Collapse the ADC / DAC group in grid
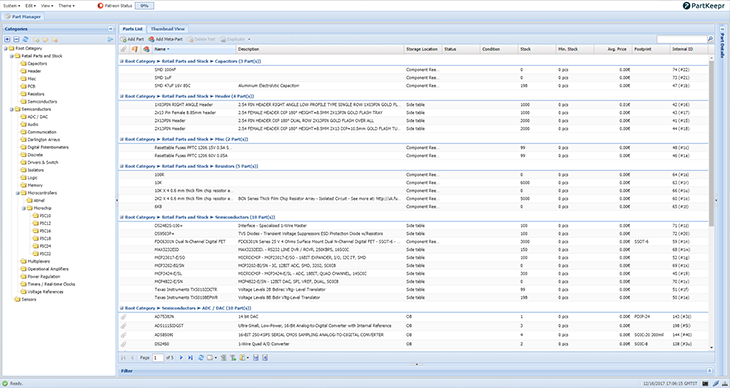 click(122, 308)
